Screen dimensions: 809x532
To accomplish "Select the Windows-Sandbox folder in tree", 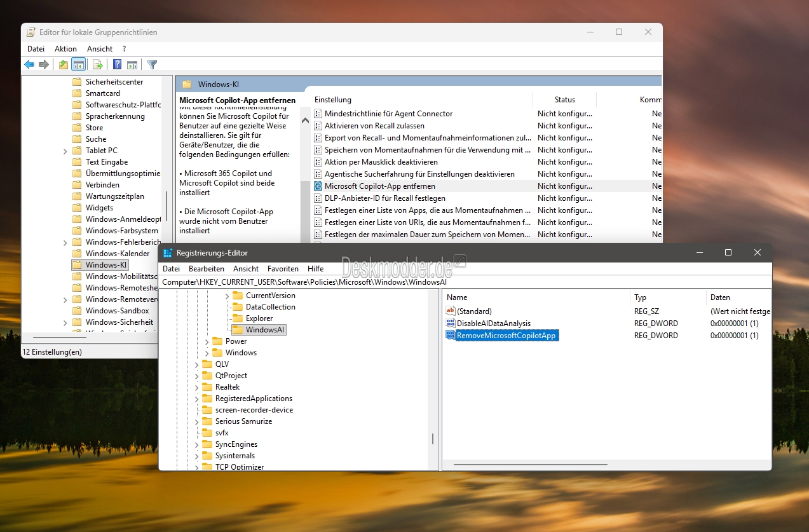I will (x=117, y=311).
